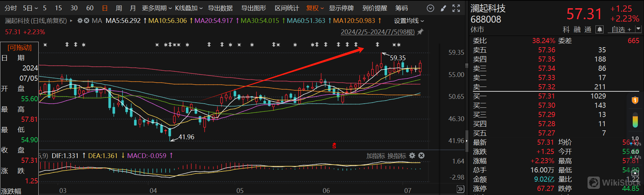The image size is (644, 195).
Task: Expand the 自选 dropdown arrow
Action: [638, 29]
